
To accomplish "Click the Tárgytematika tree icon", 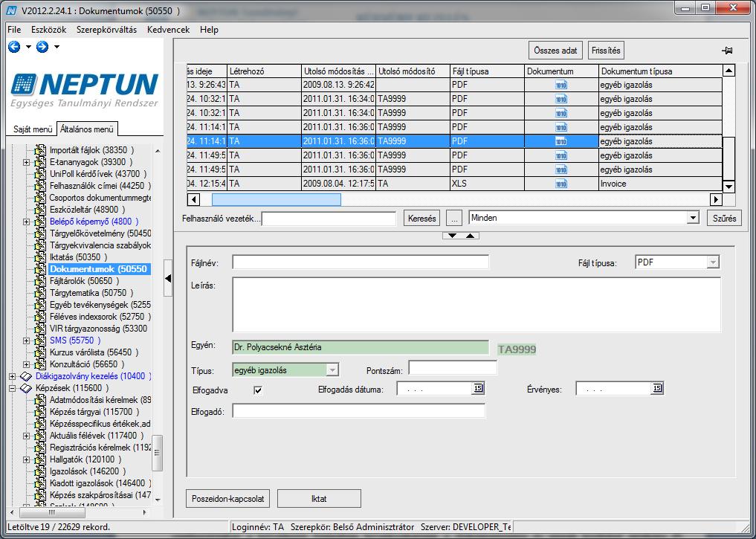I will (40, 293).
